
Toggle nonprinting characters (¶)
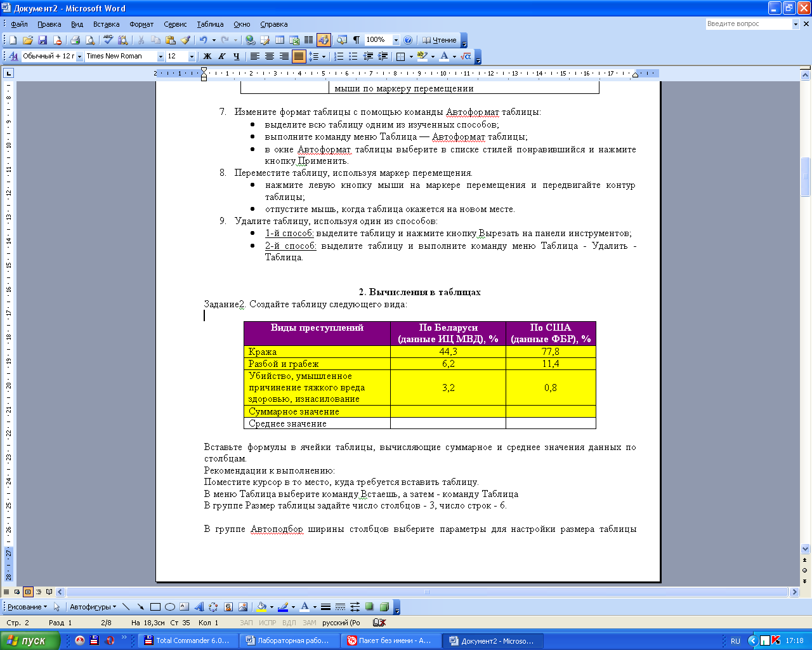coord(357,40)
